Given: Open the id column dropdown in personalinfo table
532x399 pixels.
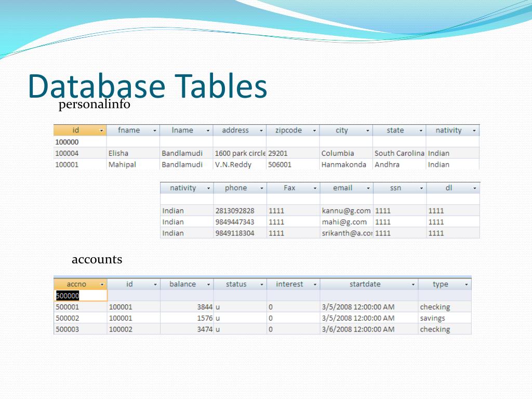Looking at the screenshot, I should (101, 130).
